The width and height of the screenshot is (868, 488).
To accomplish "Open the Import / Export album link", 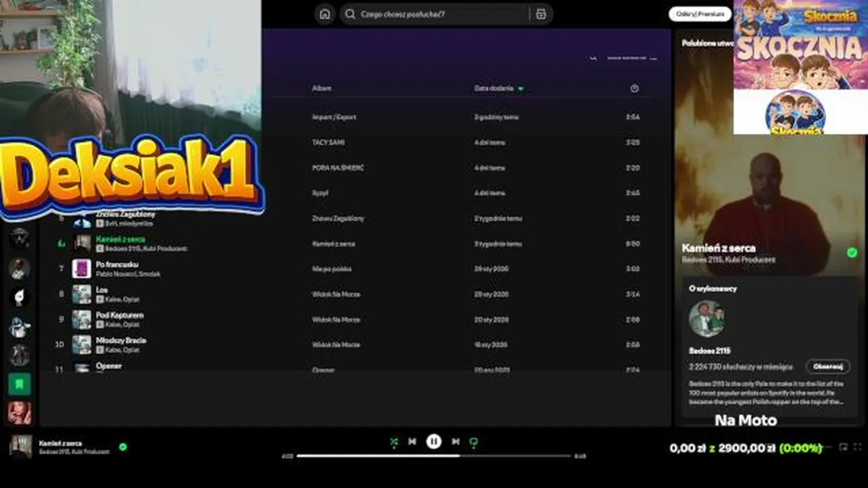I will tap(334, 117).
